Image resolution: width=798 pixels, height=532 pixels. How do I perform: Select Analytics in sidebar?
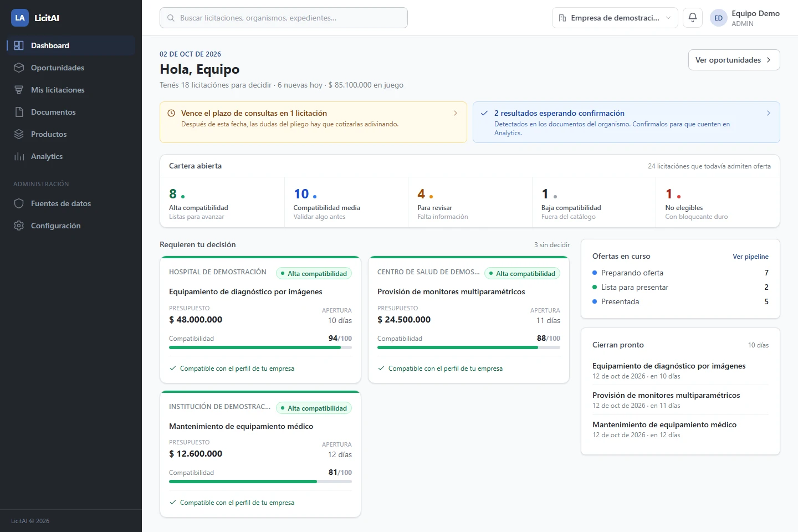[71, 156]
